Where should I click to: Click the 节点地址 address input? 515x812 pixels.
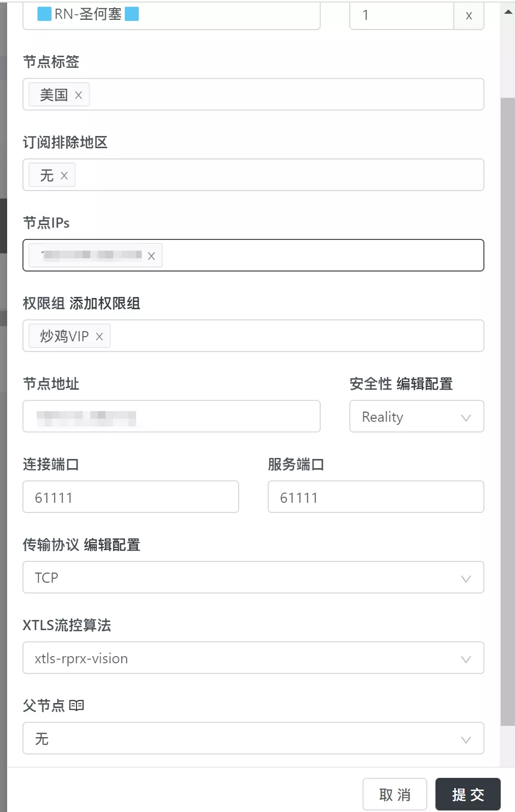(171, 416)
